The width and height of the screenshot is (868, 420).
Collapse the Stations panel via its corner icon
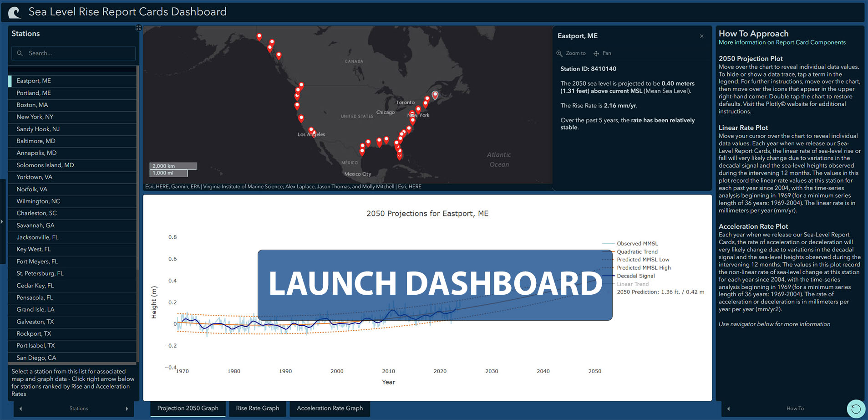138,27
